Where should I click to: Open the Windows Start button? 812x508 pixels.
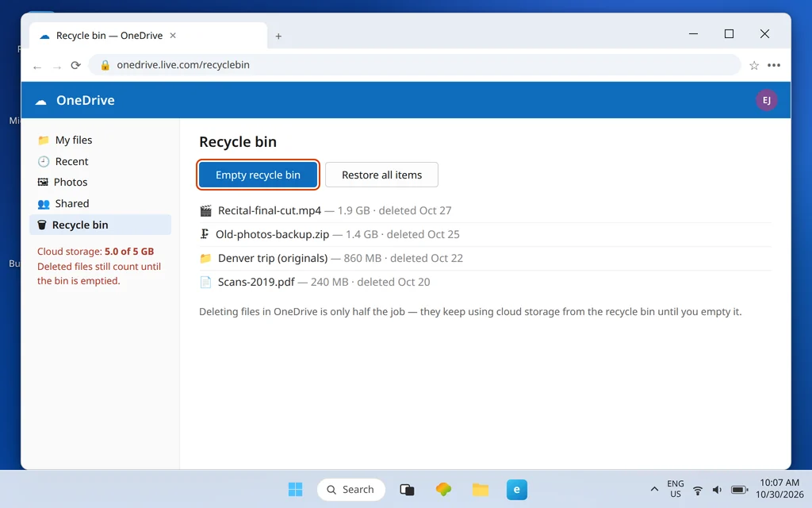tap(295, 489)
